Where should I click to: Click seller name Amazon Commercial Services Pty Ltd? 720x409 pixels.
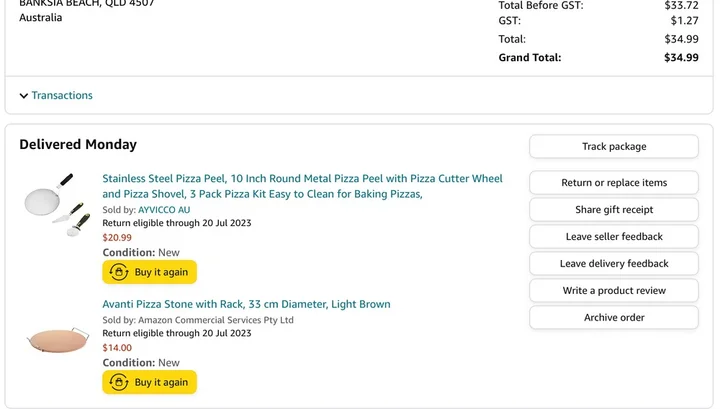pyautogui.click(x=216, y=320)
